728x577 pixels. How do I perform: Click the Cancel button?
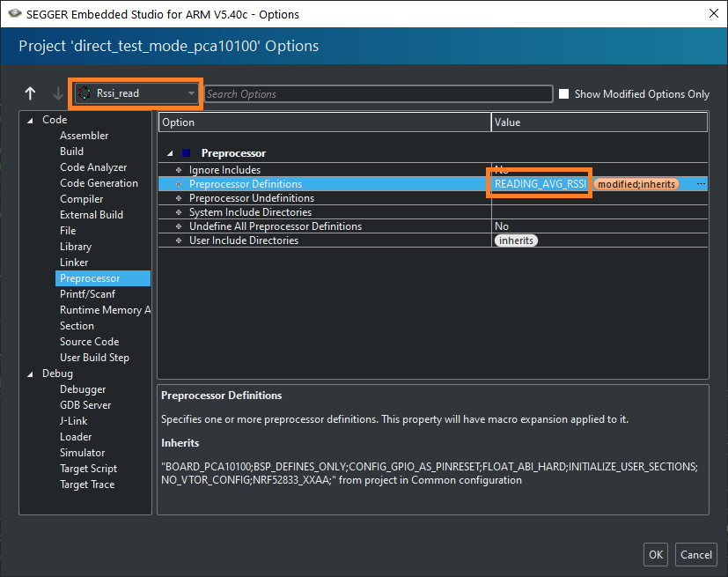point(696,554)
